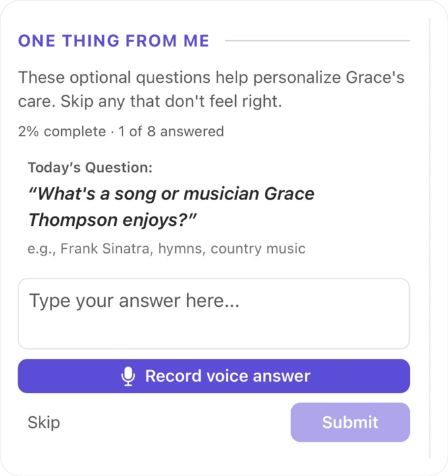This screenshot has height=476, width=448.
Task: Click the microphone icon
Action: (128, 376)
